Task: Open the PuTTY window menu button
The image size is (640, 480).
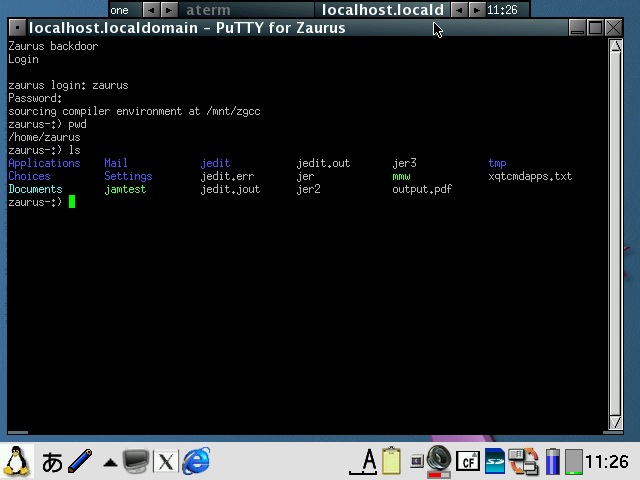Action: 17,28
